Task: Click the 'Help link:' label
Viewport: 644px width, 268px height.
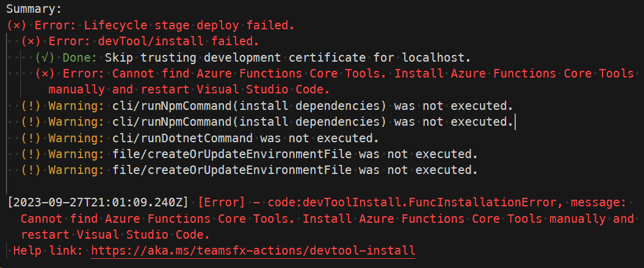Action: [x=49, y=250]
